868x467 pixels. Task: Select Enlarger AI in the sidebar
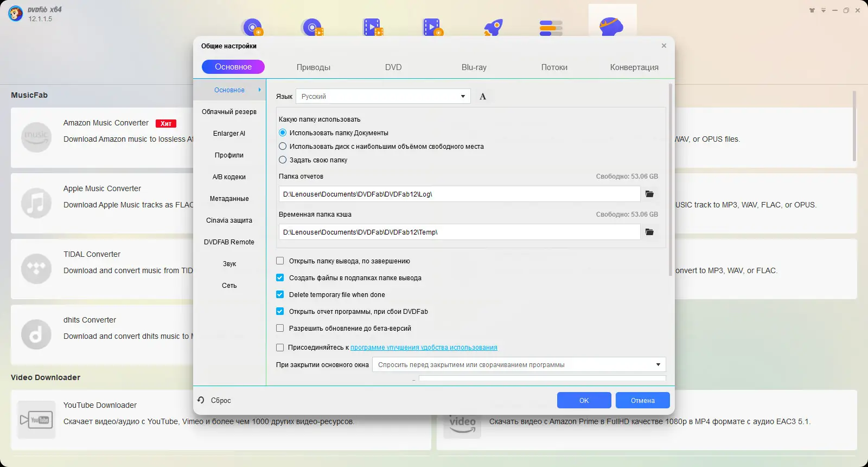(229, 133)
